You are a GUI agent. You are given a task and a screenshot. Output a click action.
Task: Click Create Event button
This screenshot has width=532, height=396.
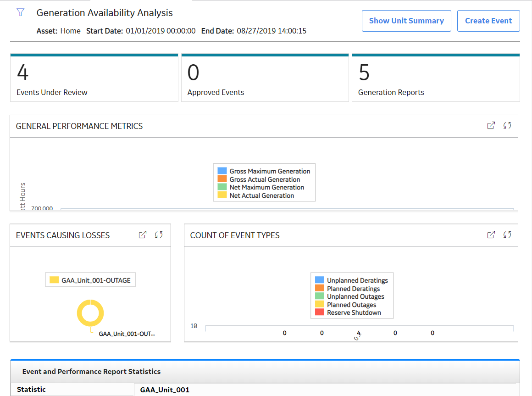[x=488, y=21]
